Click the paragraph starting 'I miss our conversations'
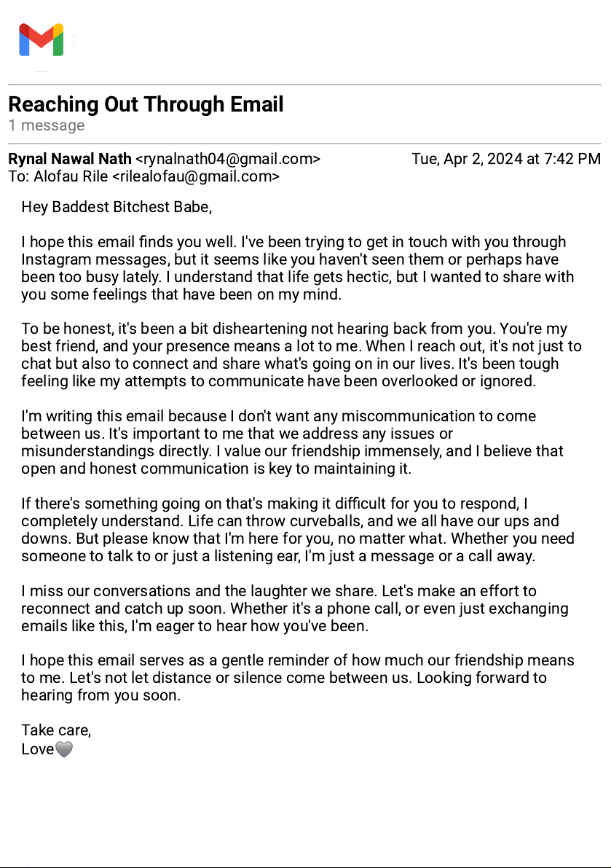Screen dimensions: 611x868 (291, 609)
